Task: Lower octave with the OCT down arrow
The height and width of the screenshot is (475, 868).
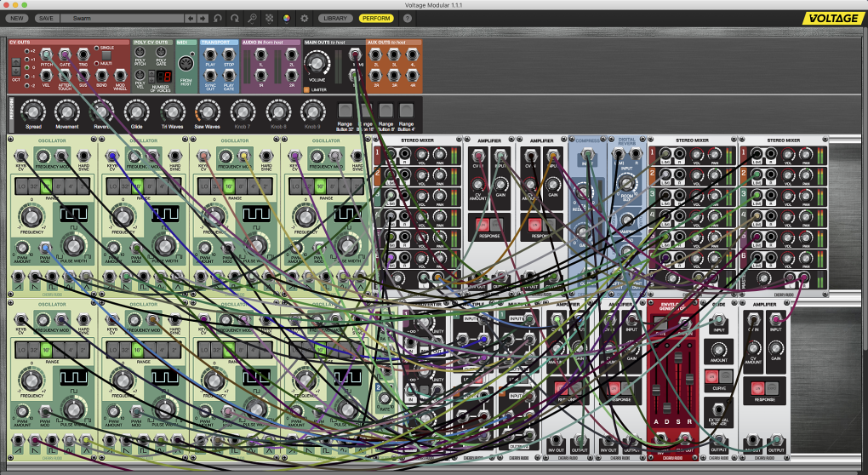Action: [x=16, y=72]
